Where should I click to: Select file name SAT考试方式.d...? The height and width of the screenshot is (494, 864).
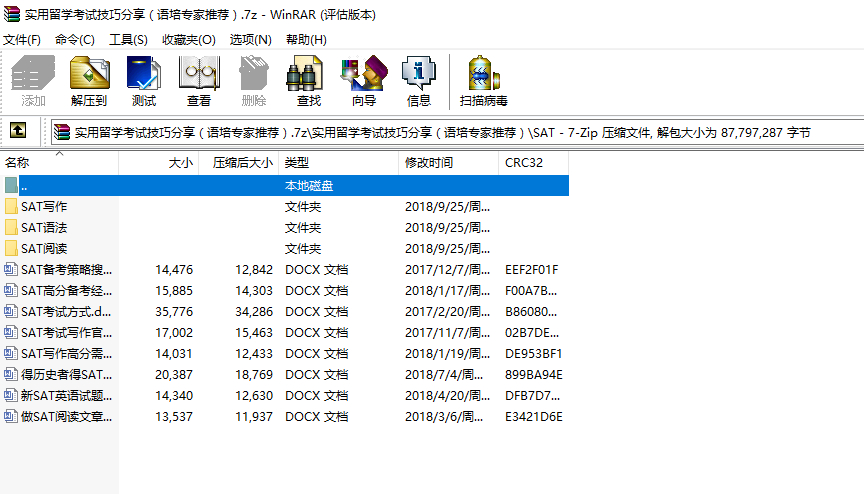coord(66,311)
